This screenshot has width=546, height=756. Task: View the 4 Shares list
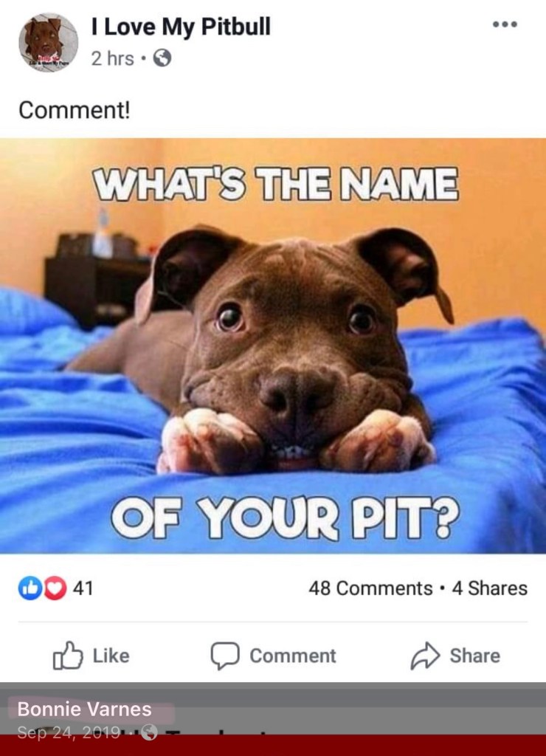coord(490,588)
